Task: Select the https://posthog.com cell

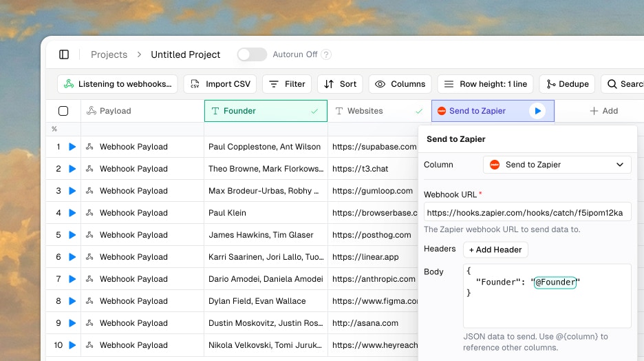Action: pyautogui.click(x=373, y=235)
